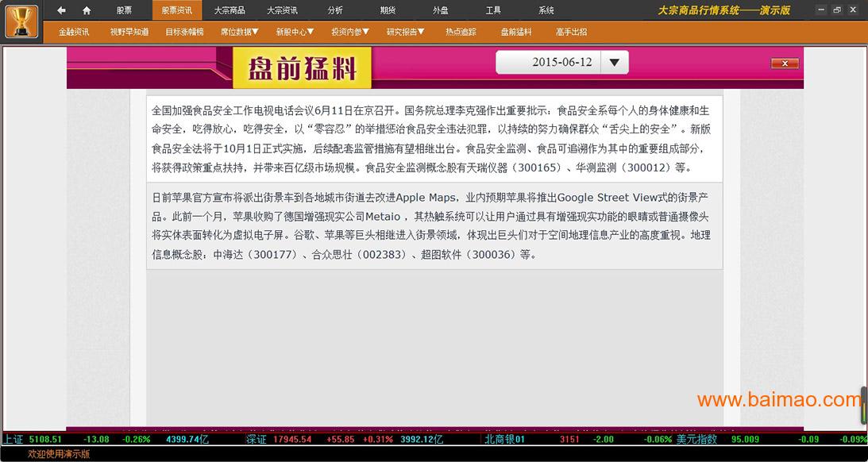The height and width of the screenshot is (462, 868).
Task: Select the food safety news paragraph
Action: click(434, 139)
